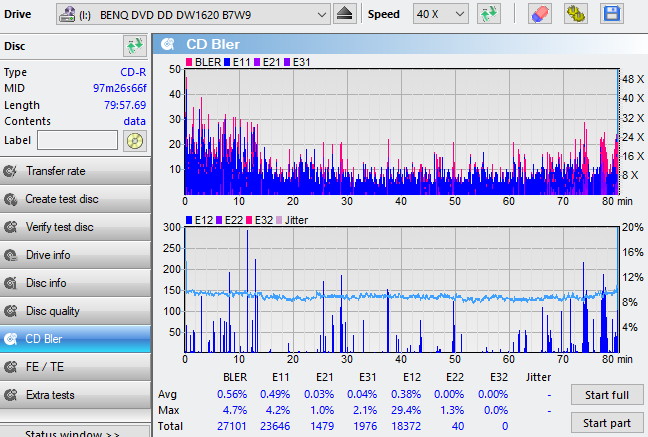This screenshot has width=648, height=437.
Task: Click the BLER average value 0.56%
Action: click(232, 394)
